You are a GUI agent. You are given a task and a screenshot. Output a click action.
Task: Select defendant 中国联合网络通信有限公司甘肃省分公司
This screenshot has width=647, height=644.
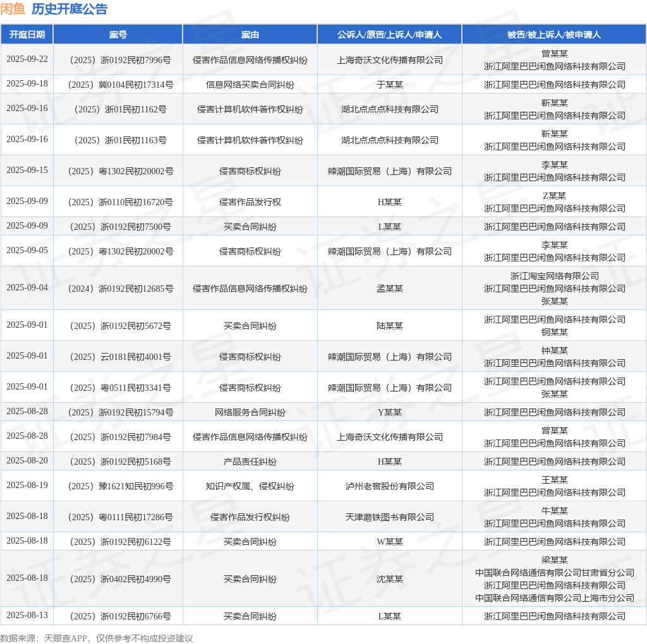coord(554,573)
